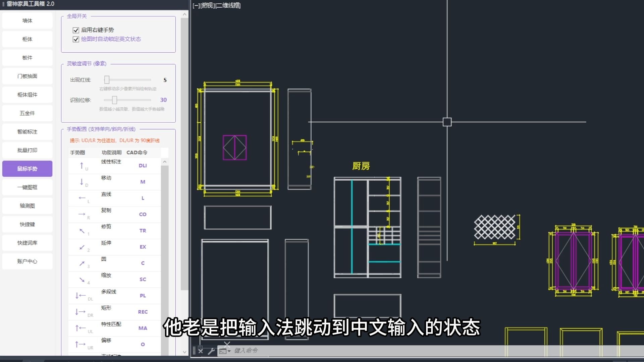The height and width of the screenshot is (362, 644).
Task: Toggle the 启用右键手势 checkbox
Action: tap(76, 30)
